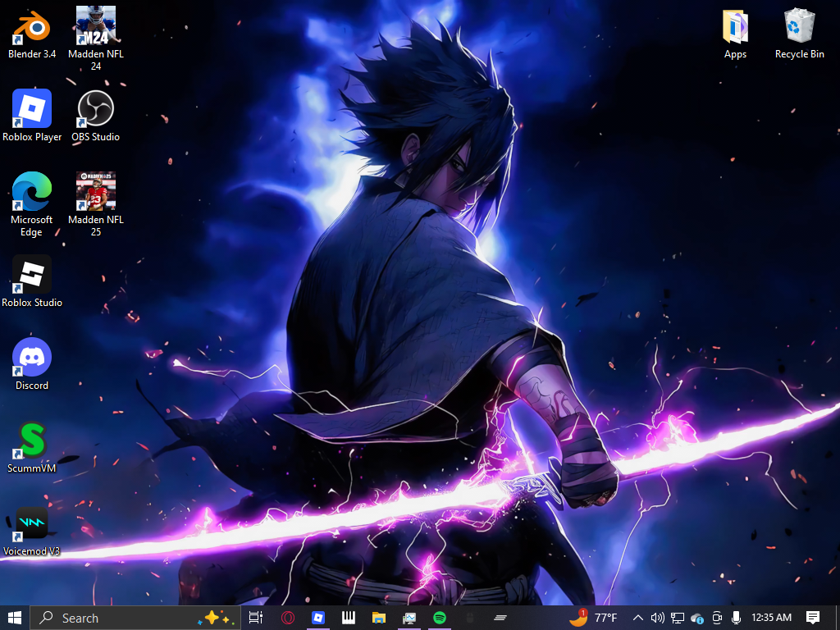Open the Windows Start menu
The image size is (840, 630).
(15, 618)
